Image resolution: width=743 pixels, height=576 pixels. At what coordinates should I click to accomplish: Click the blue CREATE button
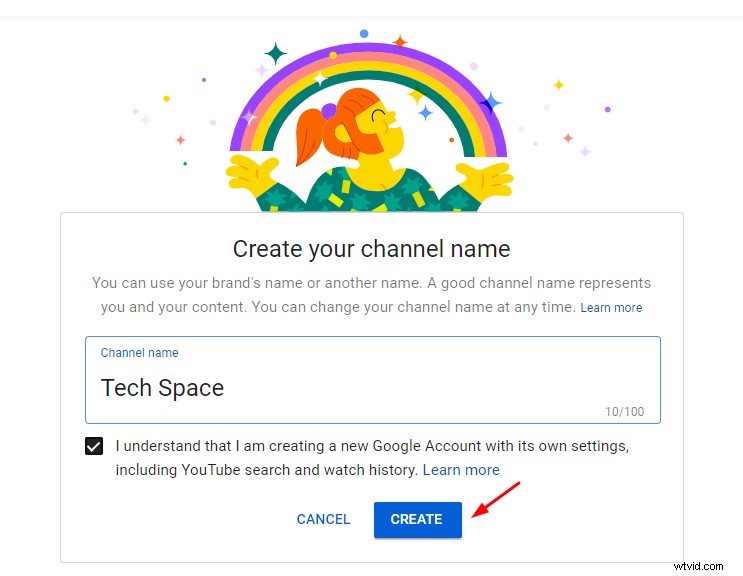tap(417, 519)
